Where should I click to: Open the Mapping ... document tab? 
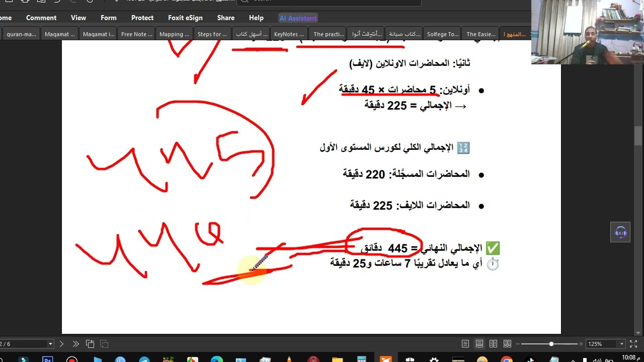pos(174,34)
